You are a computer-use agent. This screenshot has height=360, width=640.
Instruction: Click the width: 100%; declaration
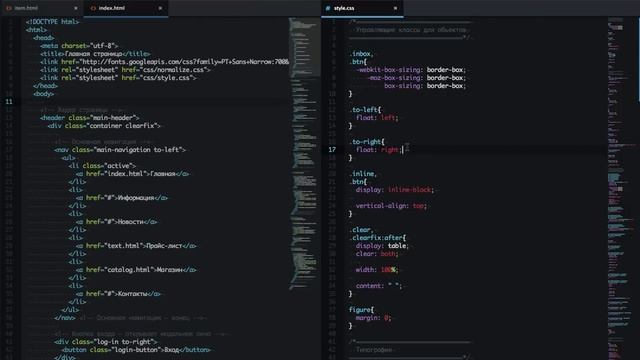[x=377, y=270]
